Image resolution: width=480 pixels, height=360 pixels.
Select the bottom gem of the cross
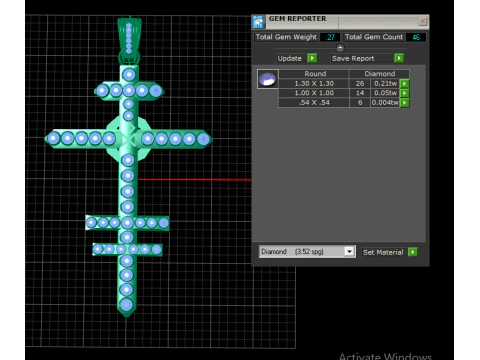coord(126,305)
